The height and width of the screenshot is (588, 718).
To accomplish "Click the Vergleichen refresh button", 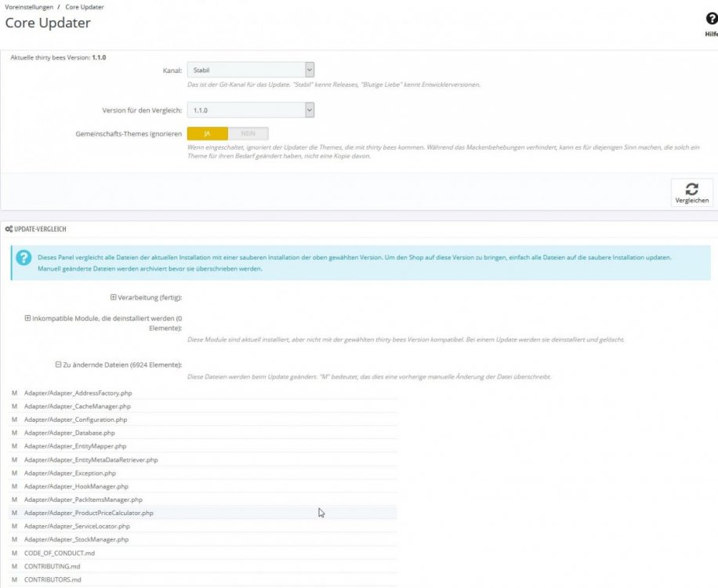I will (691, 192).
